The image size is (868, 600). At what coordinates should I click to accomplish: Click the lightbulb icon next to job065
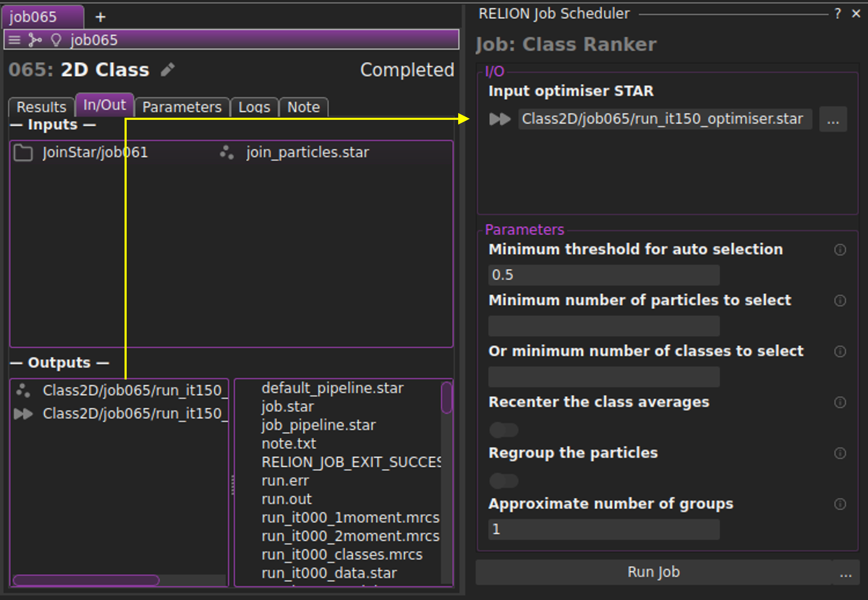(x=56, y=40)
